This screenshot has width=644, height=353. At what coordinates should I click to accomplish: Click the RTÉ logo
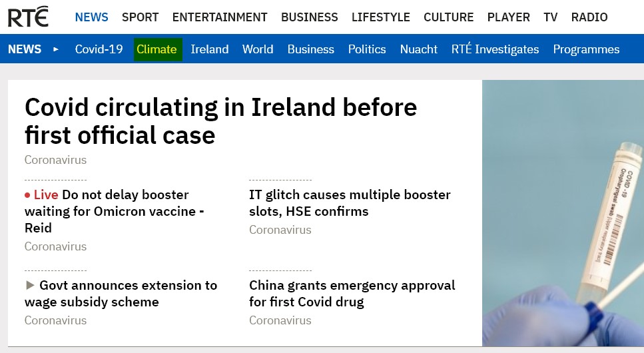click(x=28, y=17)
